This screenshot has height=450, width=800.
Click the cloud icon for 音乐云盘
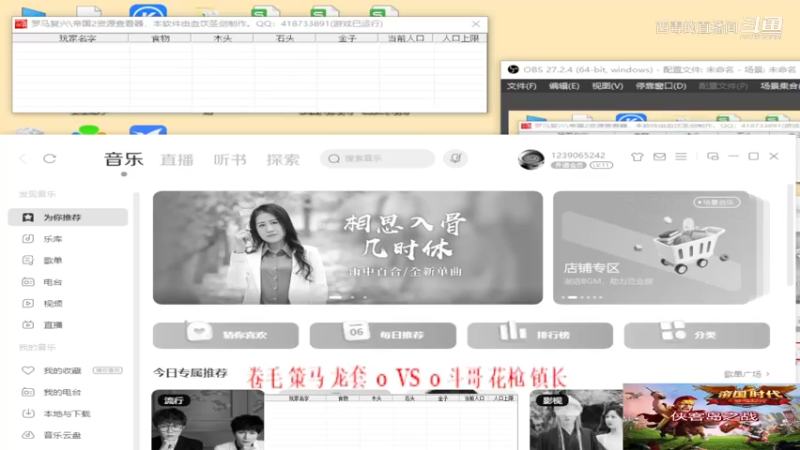coord(28,435)
